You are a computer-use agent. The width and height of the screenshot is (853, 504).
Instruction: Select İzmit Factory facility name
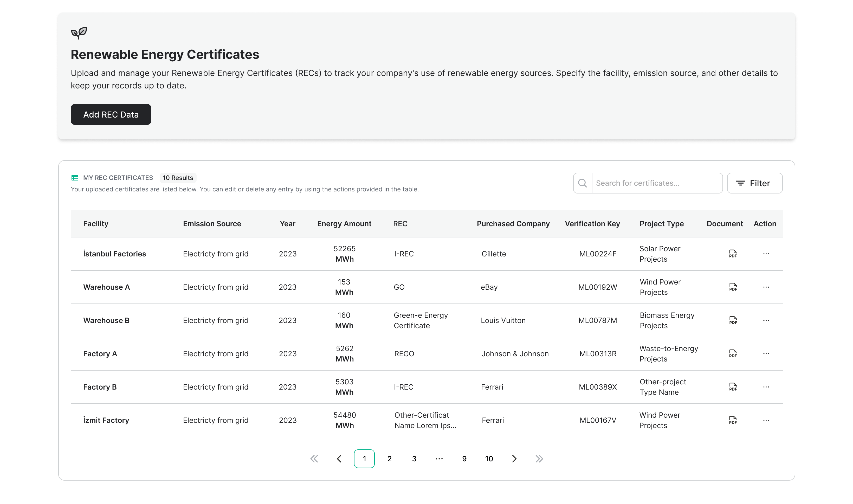tap(106, 420)
